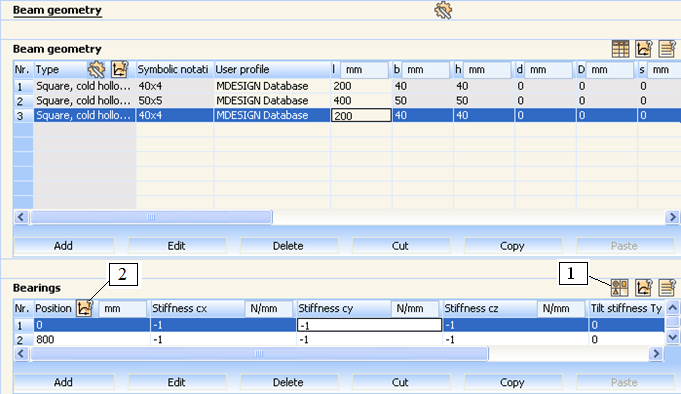Click Cut button under Bearings table
The image size is (681, 394).
400,382
